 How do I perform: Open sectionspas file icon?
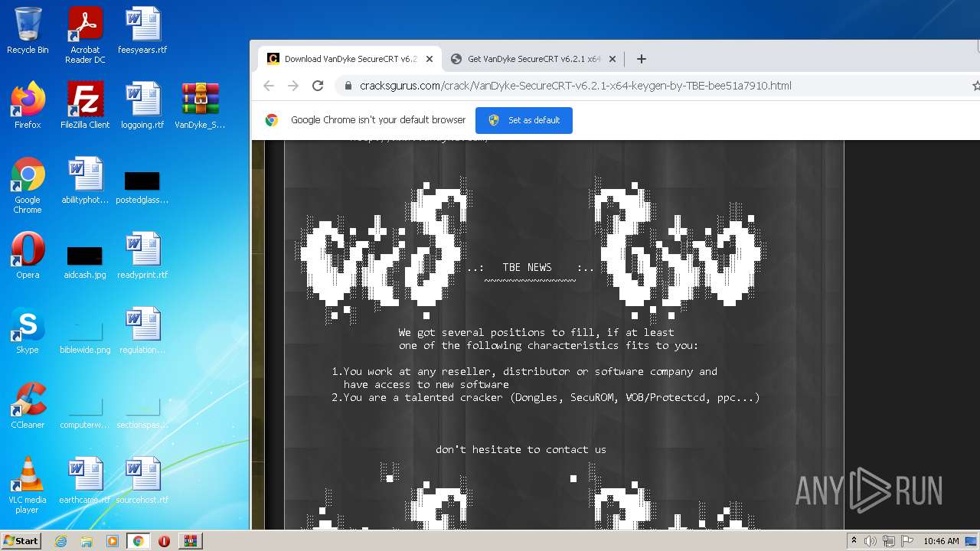point(142,411)
